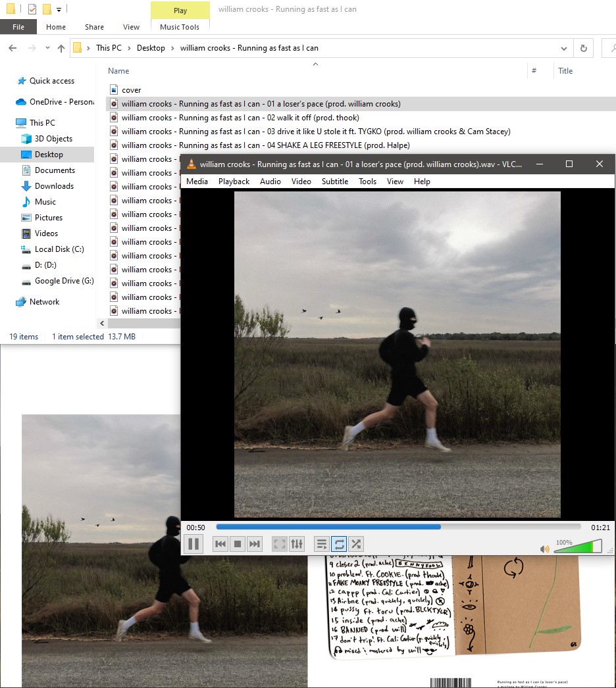Select track 02 walk it off

240,118
